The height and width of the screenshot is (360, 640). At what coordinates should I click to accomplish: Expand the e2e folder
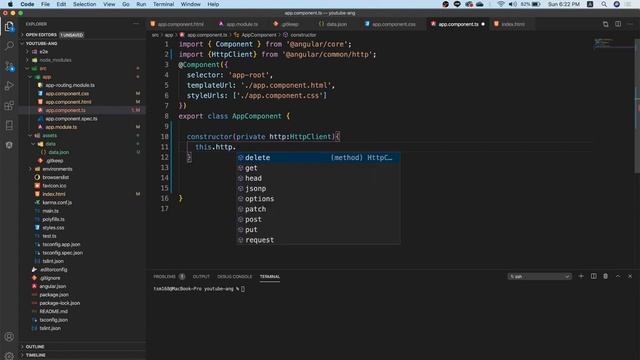43,52
